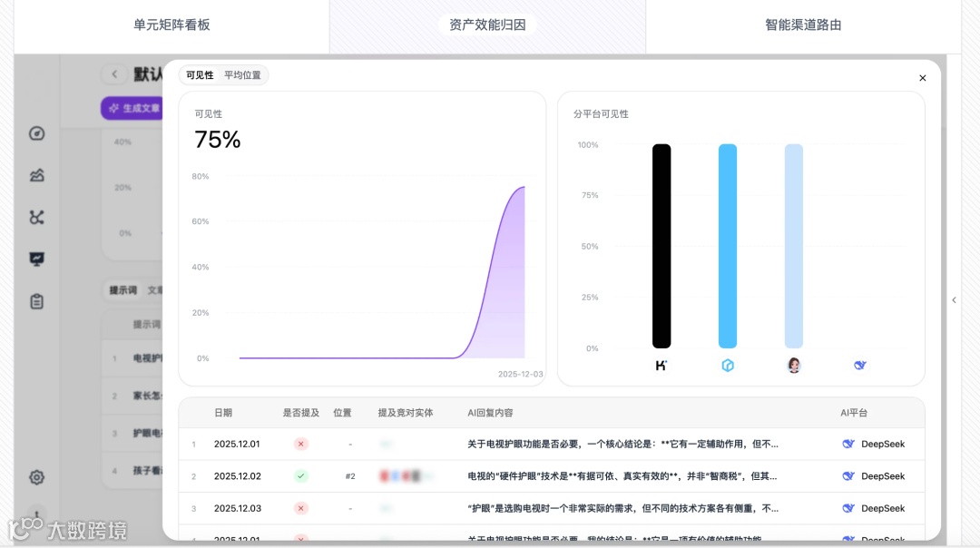Click green check status in 2025.12.02 row
980x548 pixels.
pyautogui.click(x=300, y=476)
